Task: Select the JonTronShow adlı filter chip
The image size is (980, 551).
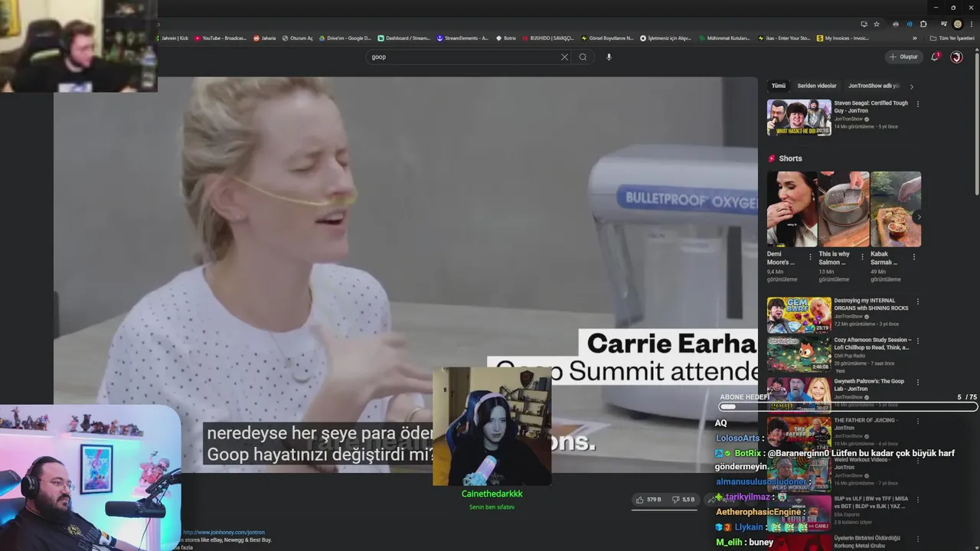Action: pyautogui.click(x=874, y=86)
